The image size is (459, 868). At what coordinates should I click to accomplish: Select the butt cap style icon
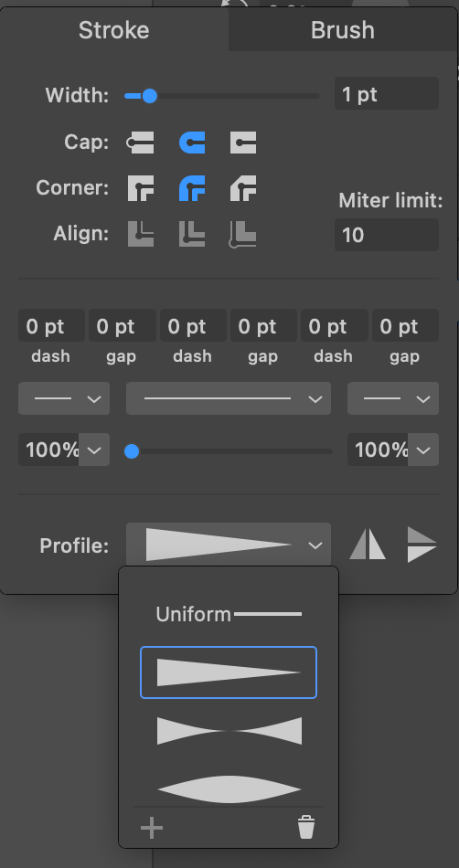click(x=141, y=143)
